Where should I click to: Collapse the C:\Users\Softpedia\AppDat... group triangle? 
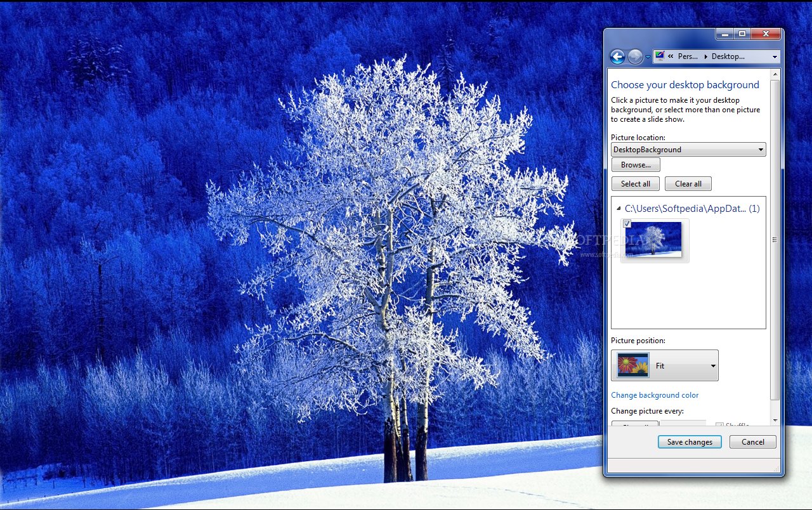point(619,209)
